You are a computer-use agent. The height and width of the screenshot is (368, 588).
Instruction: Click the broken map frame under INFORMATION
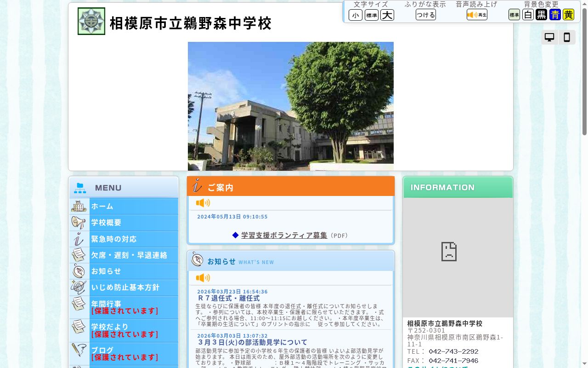(x=458, y=258)
